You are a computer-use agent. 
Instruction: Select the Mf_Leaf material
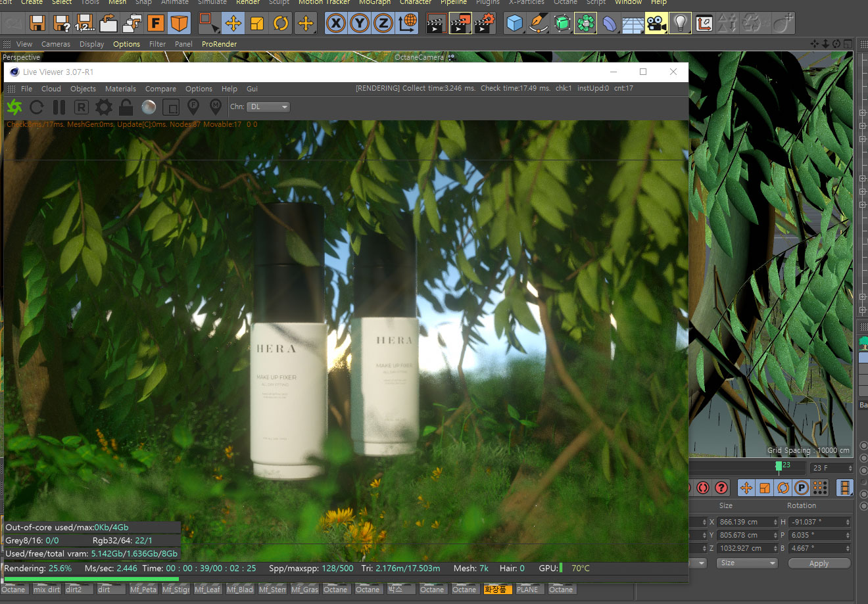coord(208,590)
